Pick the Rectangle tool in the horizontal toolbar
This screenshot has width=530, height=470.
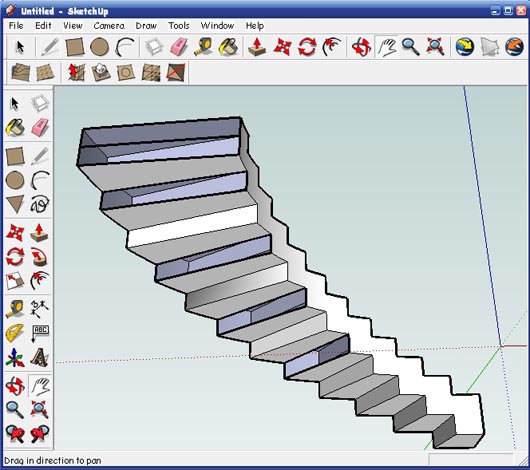pyautogui.click(x=75, y=47)
